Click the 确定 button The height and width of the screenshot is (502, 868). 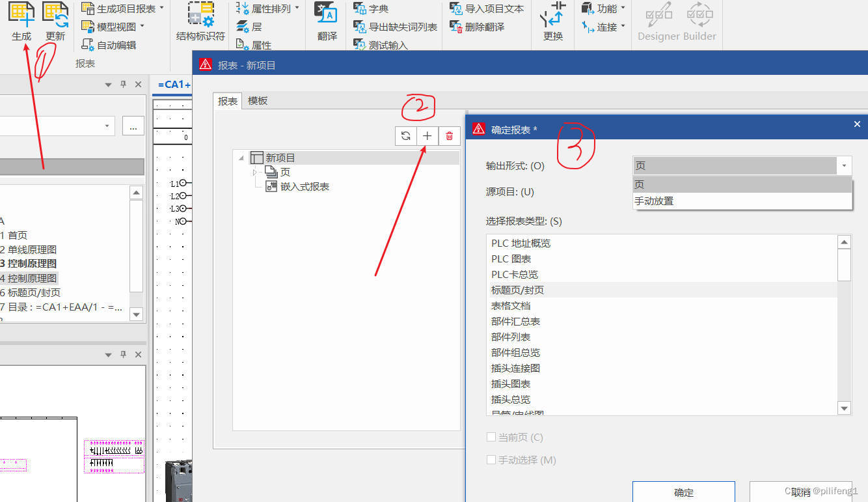coord(683,492)
